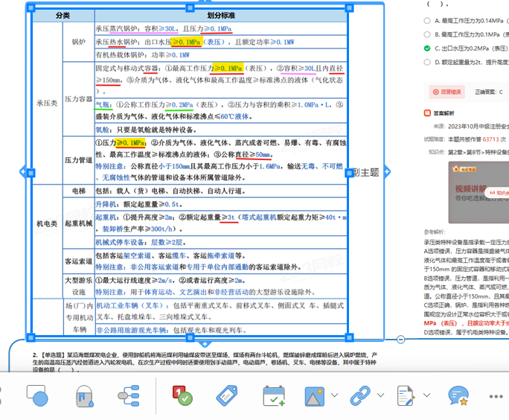Click the 客运索道 cell
The image size is (509, 420).
(79, 261)
